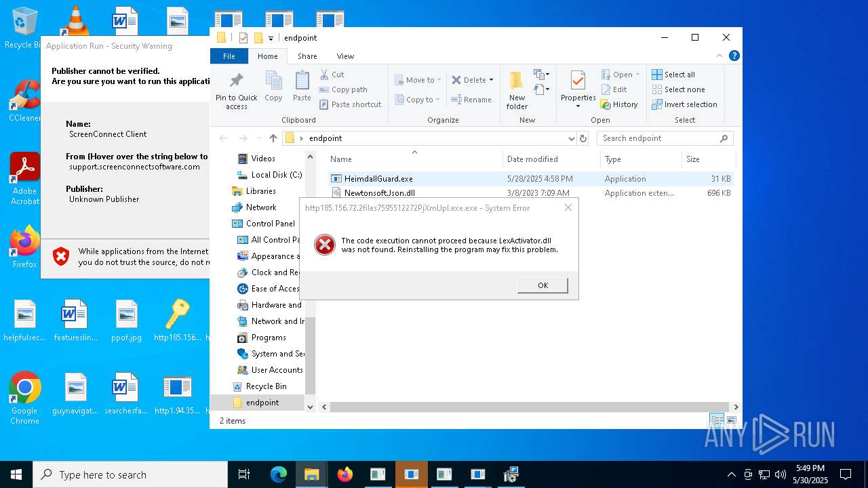Click the Properties checkmark icon
The image size is (868, 488).
coord(578,81)
